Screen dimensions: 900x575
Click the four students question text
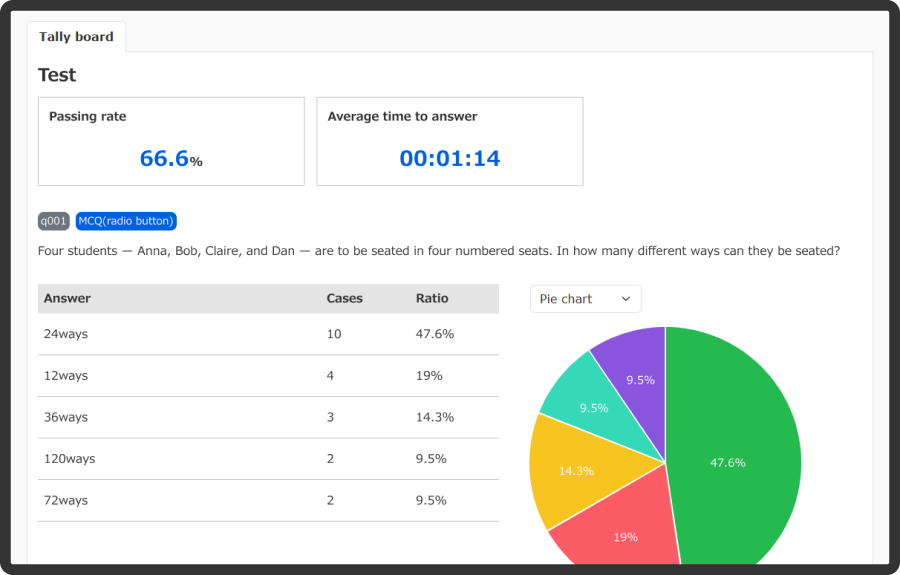pyautogui.click(x=439, y=251)
